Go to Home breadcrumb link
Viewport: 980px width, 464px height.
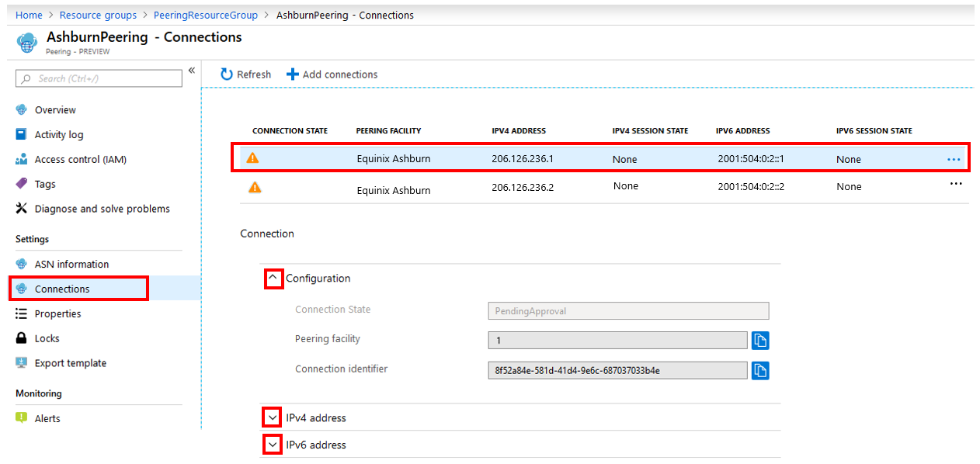29,15
